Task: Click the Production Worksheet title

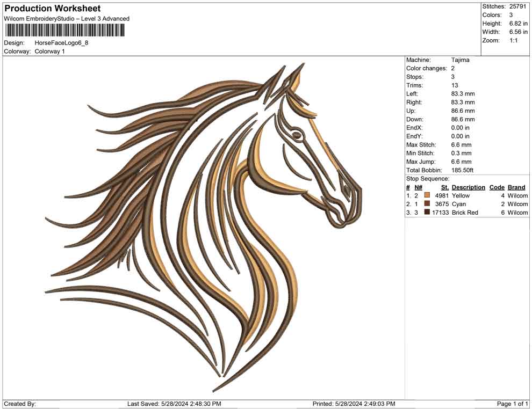Action: pyautogui.click(x=52, y=9)
